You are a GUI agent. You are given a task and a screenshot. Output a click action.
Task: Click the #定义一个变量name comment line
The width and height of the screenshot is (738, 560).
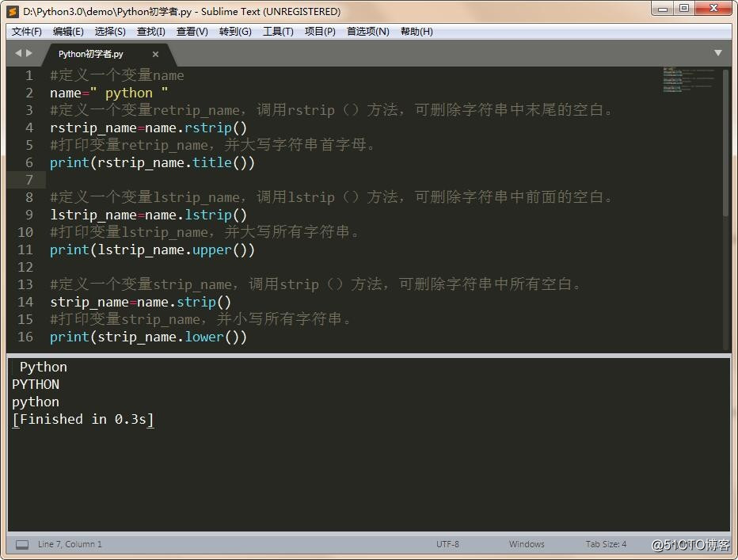pyautogui.click(x=116, y=75)
